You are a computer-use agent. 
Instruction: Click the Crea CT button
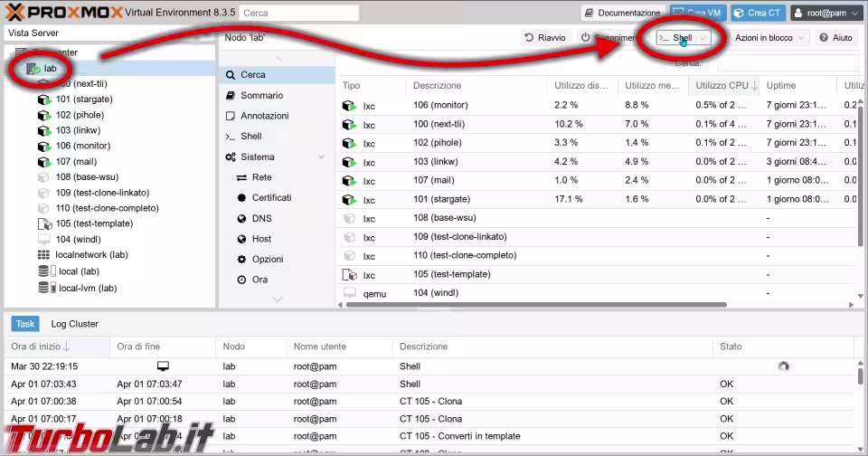pyautogui.click(x=756, y=12)
